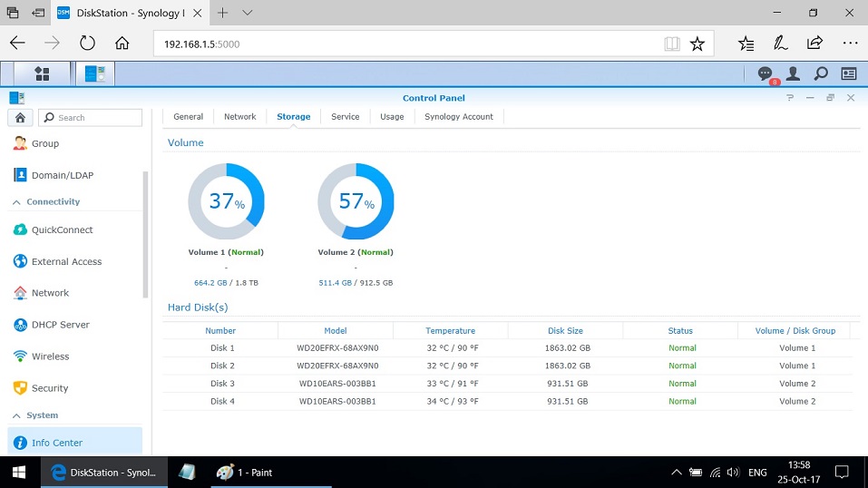Click 34 °C / 93 °F temperature cell
The image size is (868, 488).
(453, 401)
